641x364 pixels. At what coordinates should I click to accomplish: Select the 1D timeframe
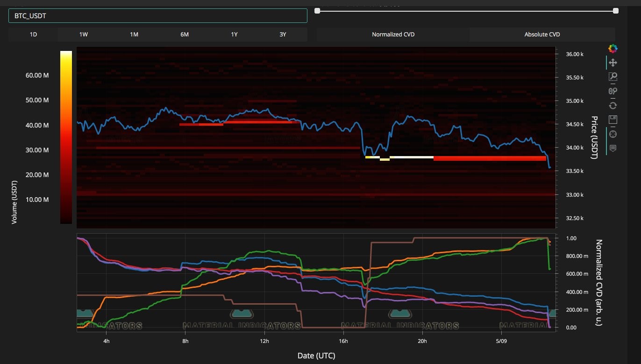coord(33,35)
